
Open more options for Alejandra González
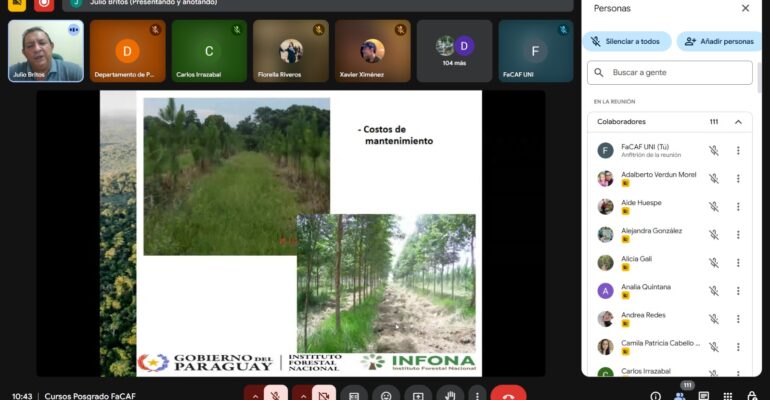click(738, 235)
